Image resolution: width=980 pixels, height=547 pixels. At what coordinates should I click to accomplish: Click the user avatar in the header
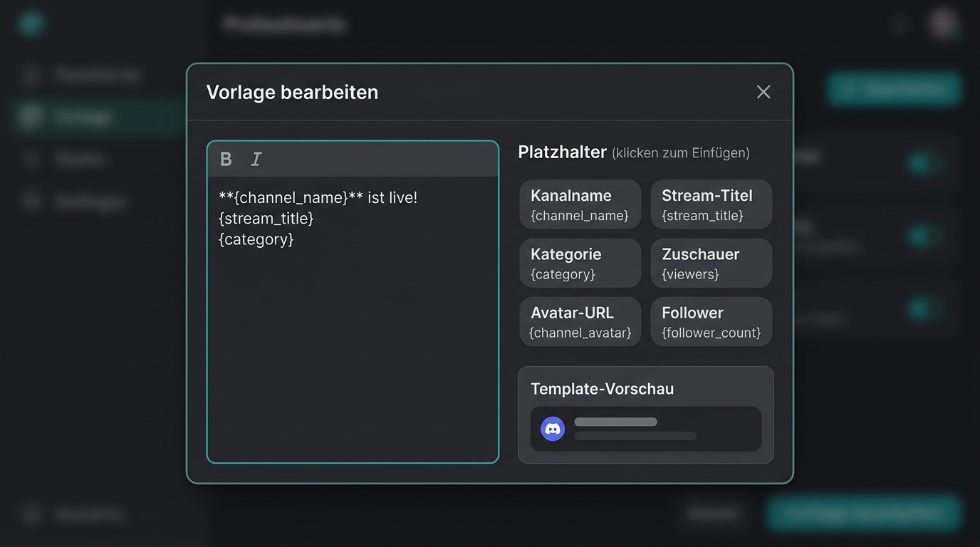click(942, 24)
